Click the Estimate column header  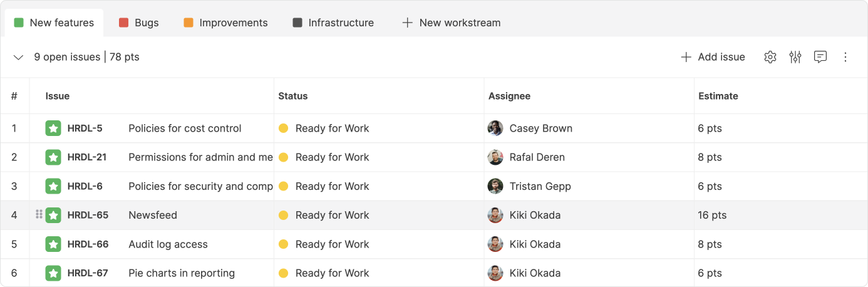[x=718, y=96]
